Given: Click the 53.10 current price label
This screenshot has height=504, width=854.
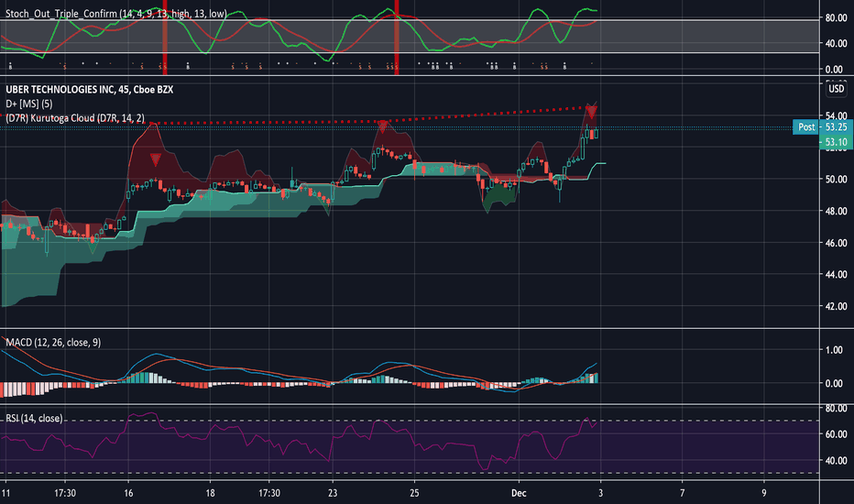Looking at the screenshot, I should coord(836,142).
